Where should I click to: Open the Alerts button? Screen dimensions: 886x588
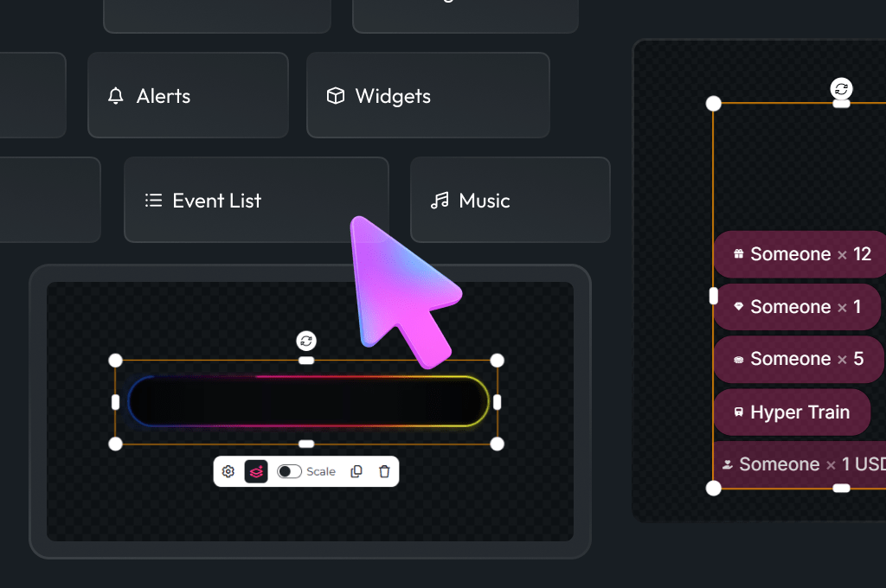pos(188,95)
